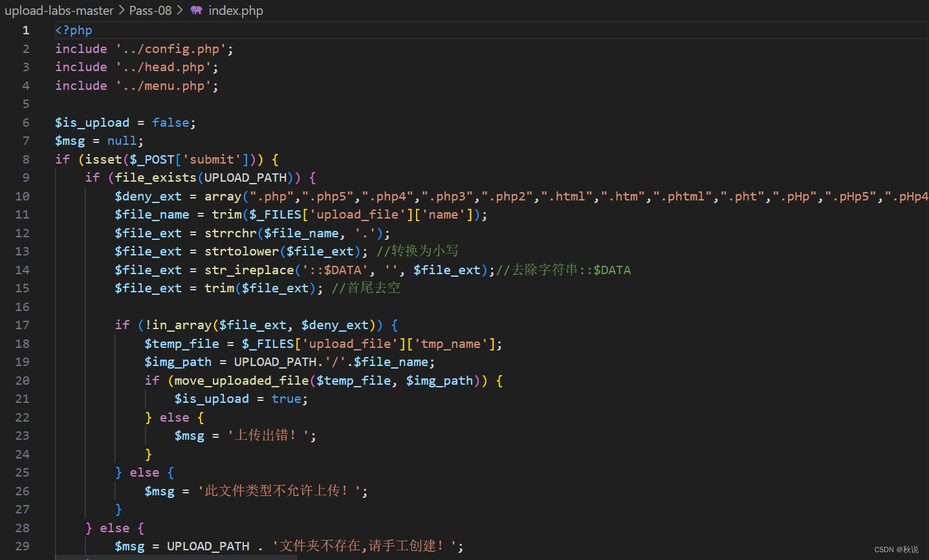Click line number 8 in gutter
The image size is (929, 560).
[26, 159]
